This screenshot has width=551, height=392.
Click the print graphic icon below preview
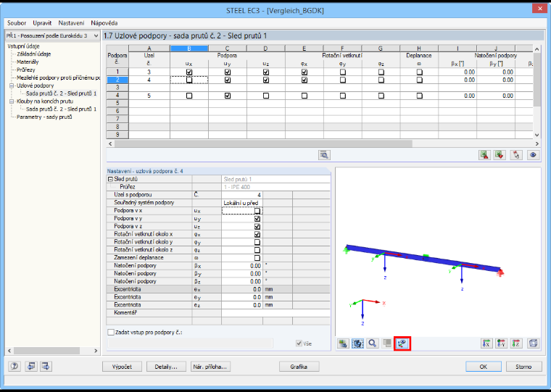tap(343, 343)
